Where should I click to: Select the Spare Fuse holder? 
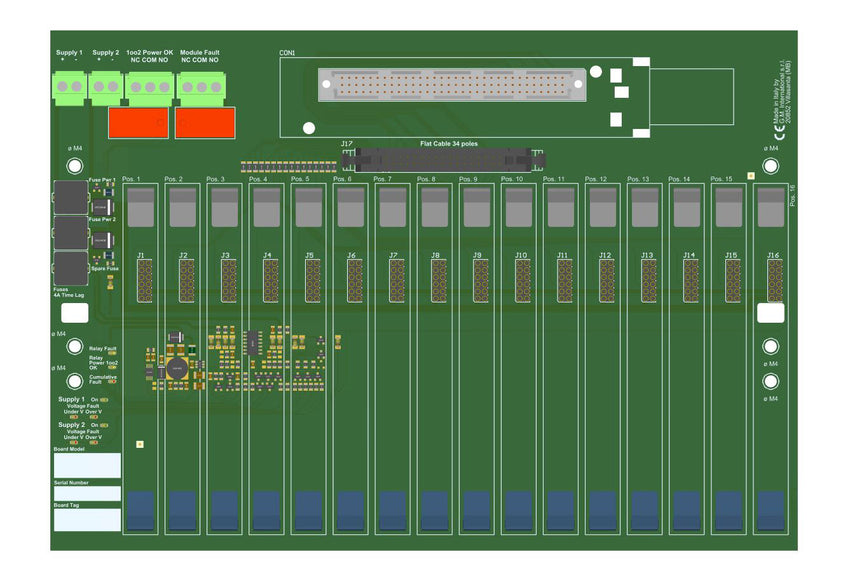click(71, 268)
